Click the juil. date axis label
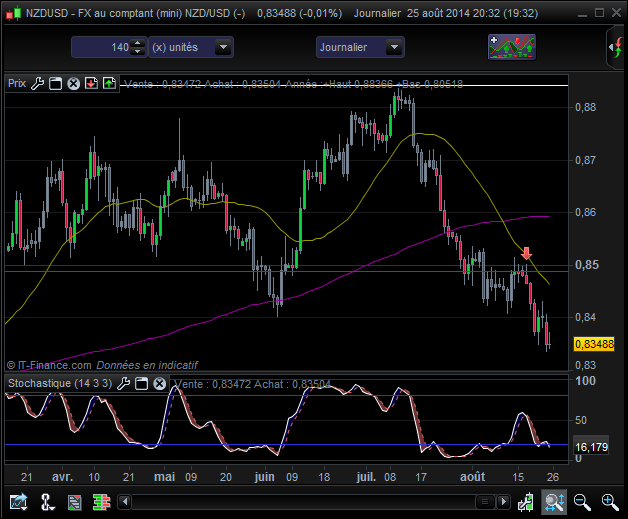 click(x=366, y=477)
